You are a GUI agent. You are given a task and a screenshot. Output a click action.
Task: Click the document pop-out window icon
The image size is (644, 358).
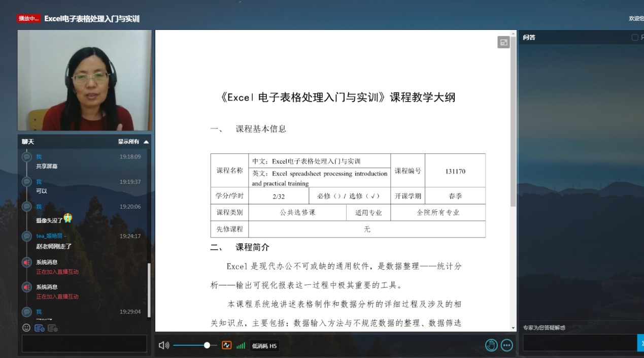503,43
